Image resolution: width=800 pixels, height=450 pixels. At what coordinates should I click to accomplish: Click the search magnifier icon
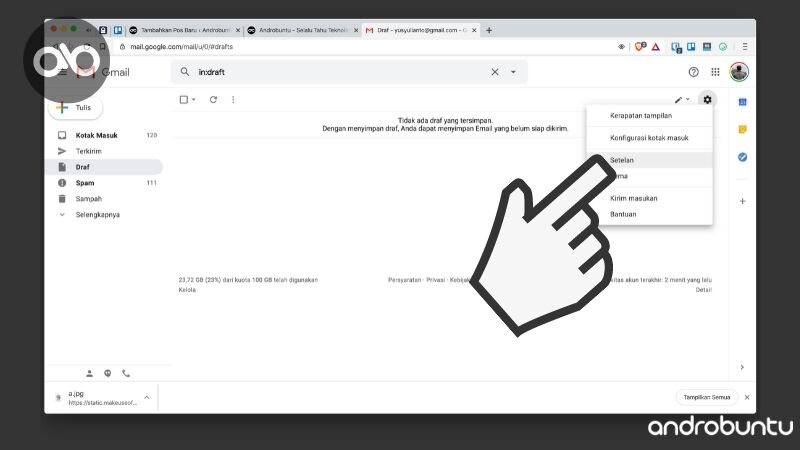point(185,72)
